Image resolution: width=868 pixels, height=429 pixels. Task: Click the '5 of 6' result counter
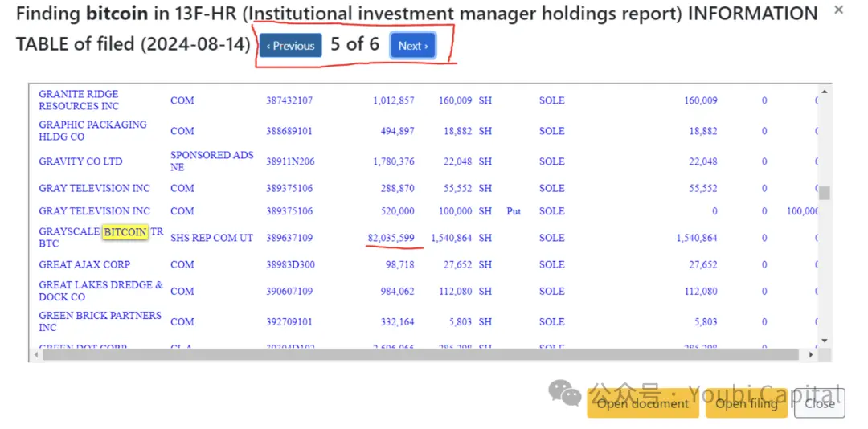click(355, 43)
